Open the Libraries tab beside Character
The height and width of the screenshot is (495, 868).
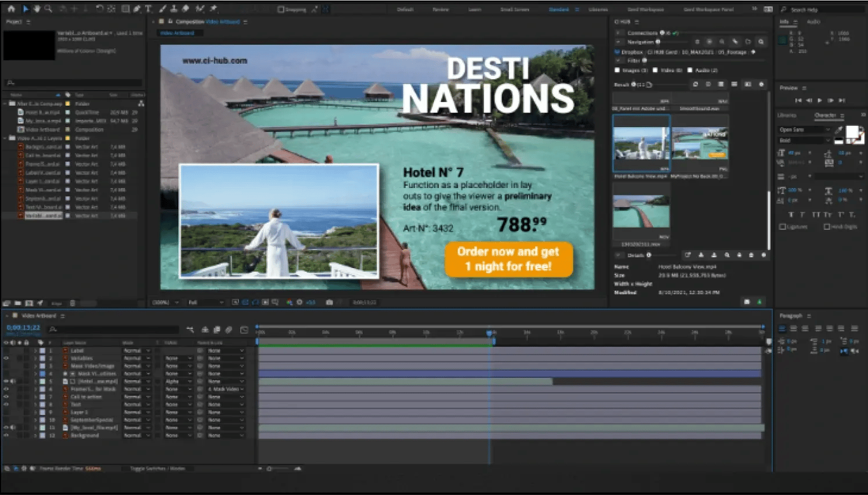(787, 115)
